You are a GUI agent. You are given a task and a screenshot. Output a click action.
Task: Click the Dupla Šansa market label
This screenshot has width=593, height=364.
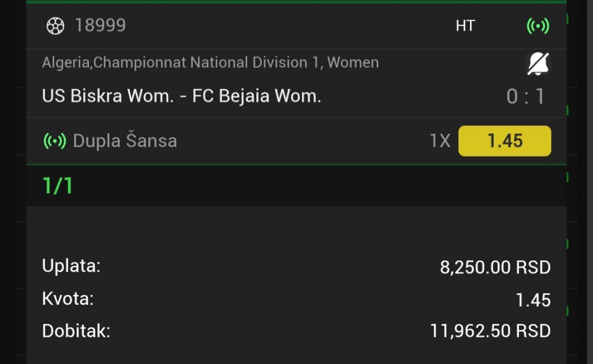coord(125,141)
